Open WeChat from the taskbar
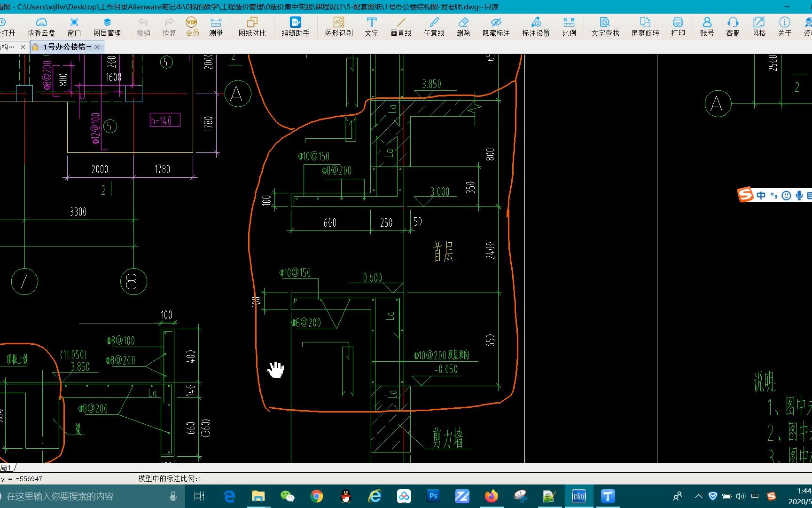The height and width of the screenshot is (508, 812). pos(287,496)
